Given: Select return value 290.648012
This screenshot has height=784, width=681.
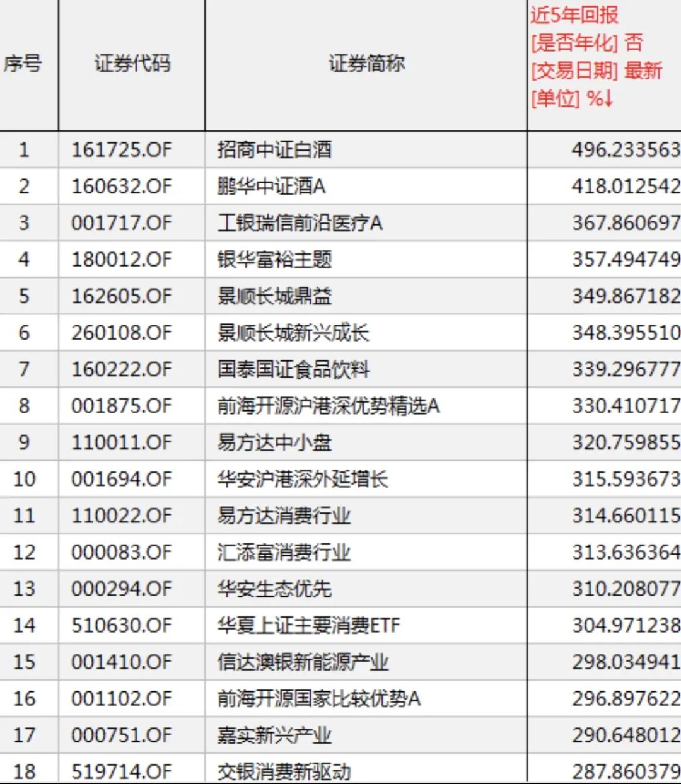Looking at the screenshot, I should click(x=626, y=735).
